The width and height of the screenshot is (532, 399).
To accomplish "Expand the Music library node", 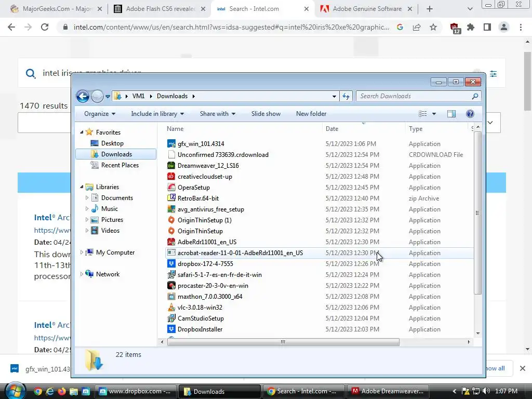I will [x=87, y=209].
